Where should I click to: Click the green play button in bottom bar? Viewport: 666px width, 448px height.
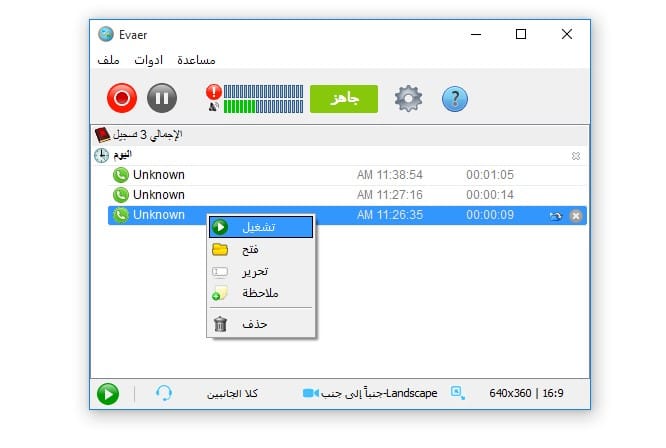(x=108, y=394)
